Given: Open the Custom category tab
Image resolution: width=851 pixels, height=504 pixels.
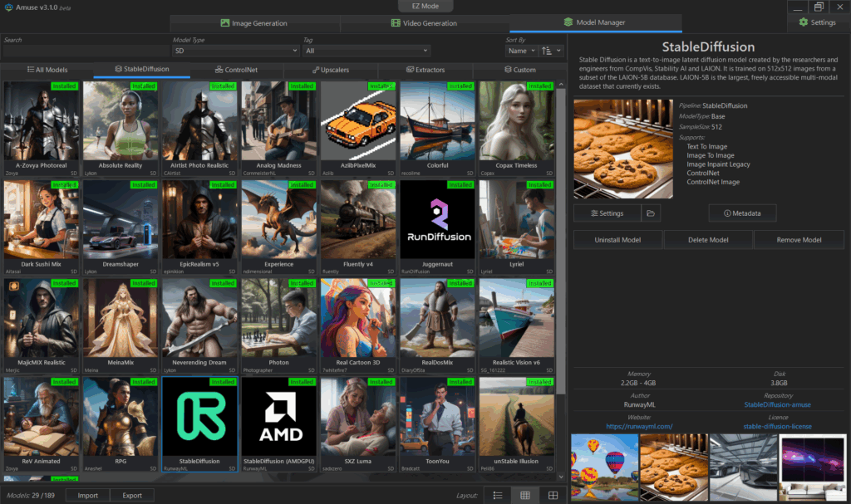Looking at the screenshot, I should pyautogui.click(x=520, y=70).
